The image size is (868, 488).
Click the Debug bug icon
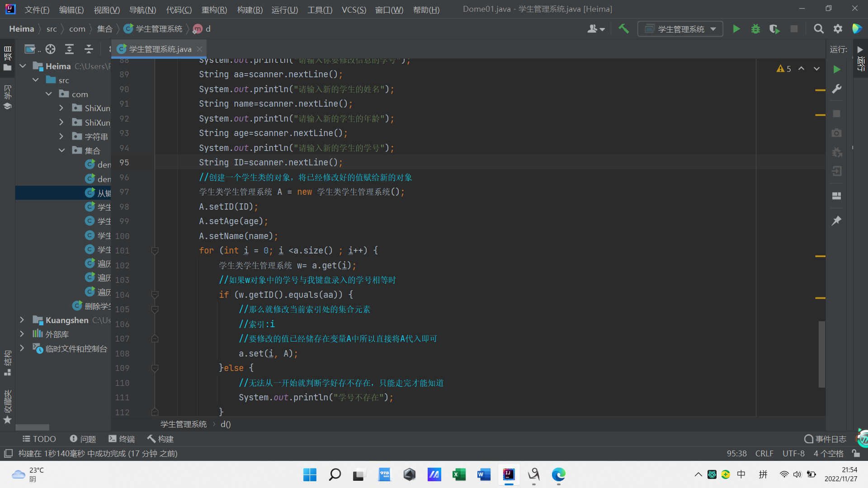click(755, 29)
